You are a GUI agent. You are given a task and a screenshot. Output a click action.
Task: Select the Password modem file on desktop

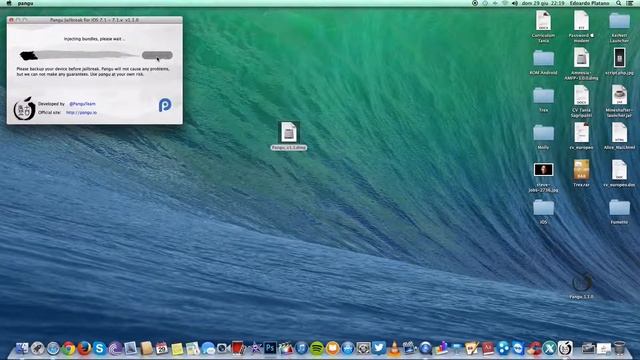pos(581,27)
